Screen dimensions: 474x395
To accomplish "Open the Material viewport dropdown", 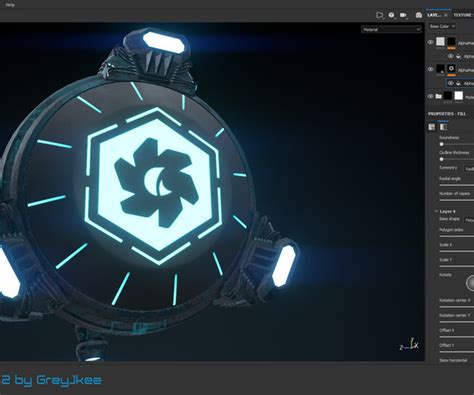I will tap(391, 30).
